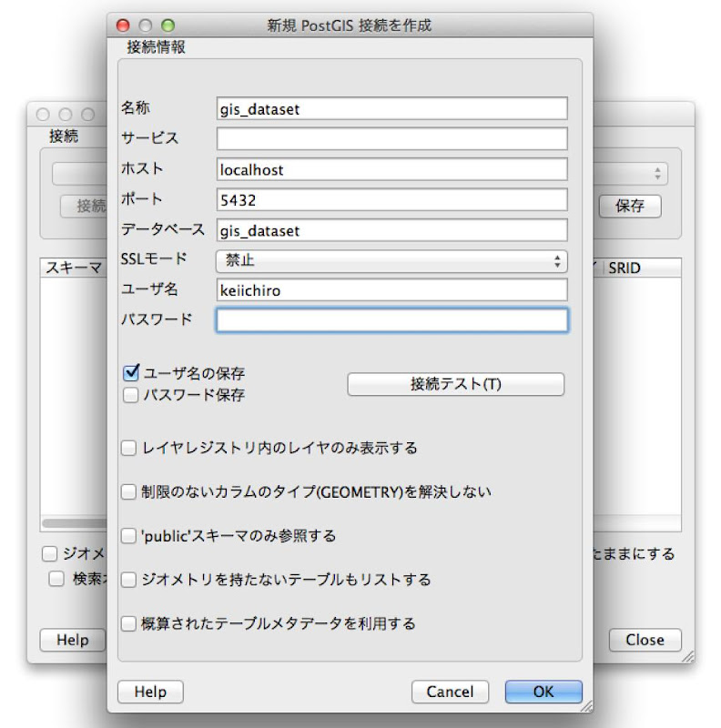This screenshot has height=728, width=721.
Task: Click the ホスト field containing localhost
Action: pos(391,169)
